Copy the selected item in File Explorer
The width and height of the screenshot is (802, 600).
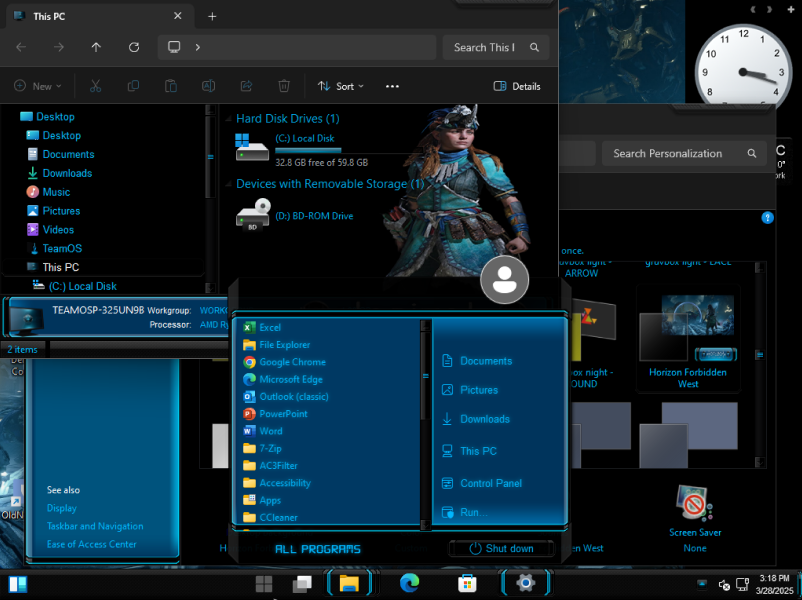tap(133, 86)
